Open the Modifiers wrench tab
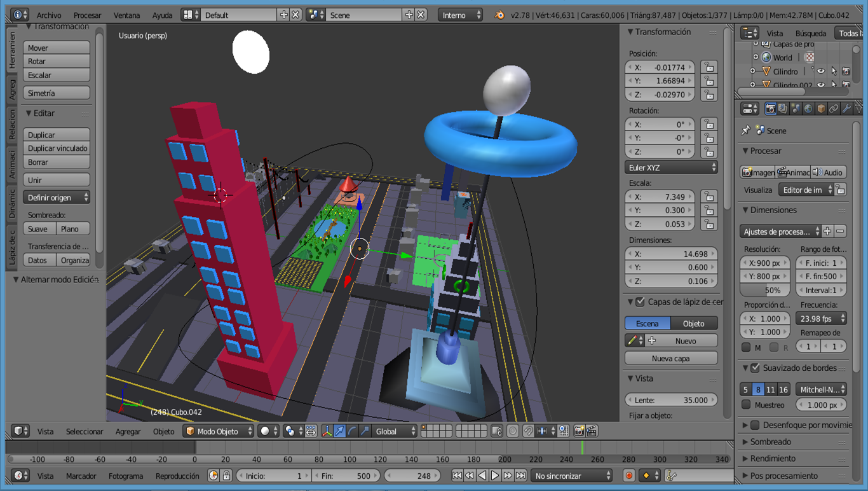Viewport: 868px width, 491px height. pos(847,109)
